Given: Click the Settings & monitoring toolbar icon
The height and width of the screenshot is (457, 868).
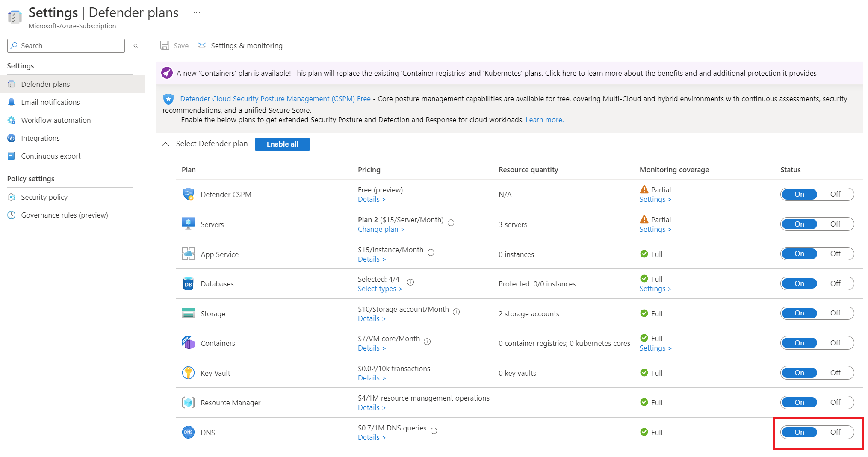Looking at the screenshot, I should 202,45.
